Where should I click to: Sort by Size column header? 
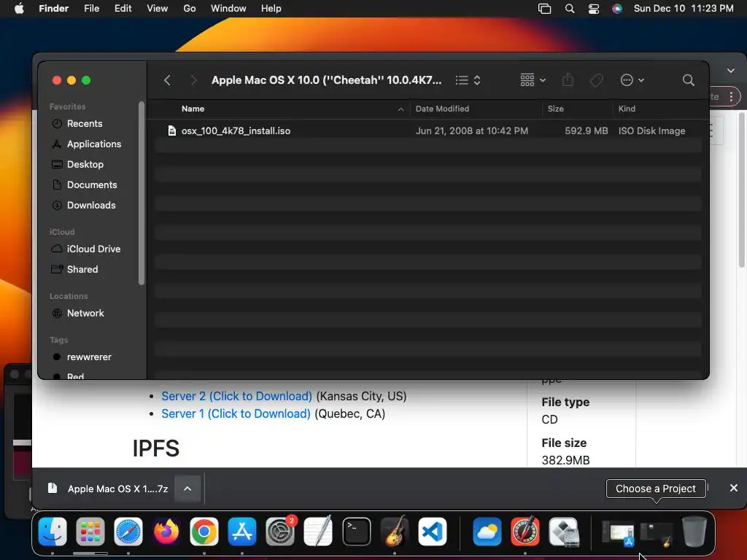click(x=555, y=109)
